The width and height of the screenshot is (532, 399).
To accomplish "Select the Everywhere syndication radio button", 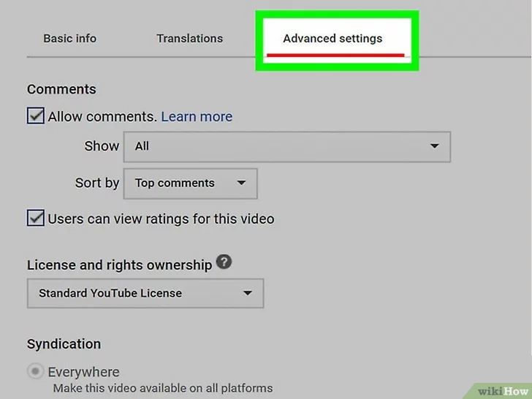I will (x=35, y=371).
